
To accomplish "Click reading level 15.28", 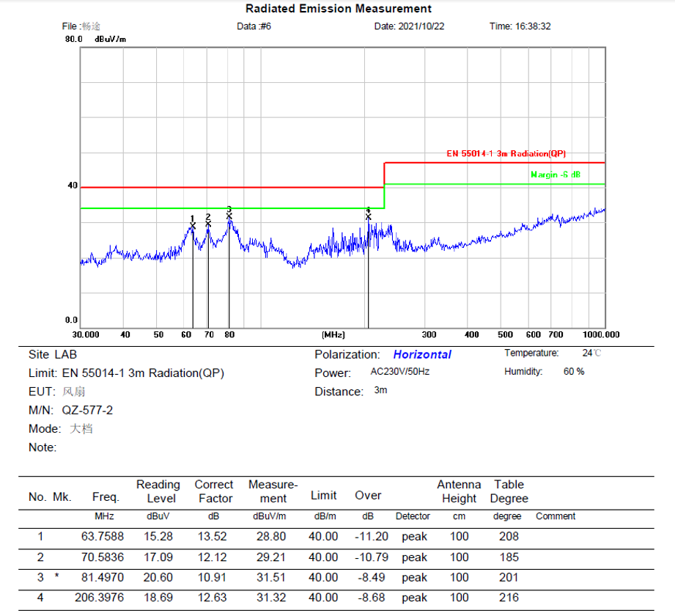I will click(x=158, y=536).
